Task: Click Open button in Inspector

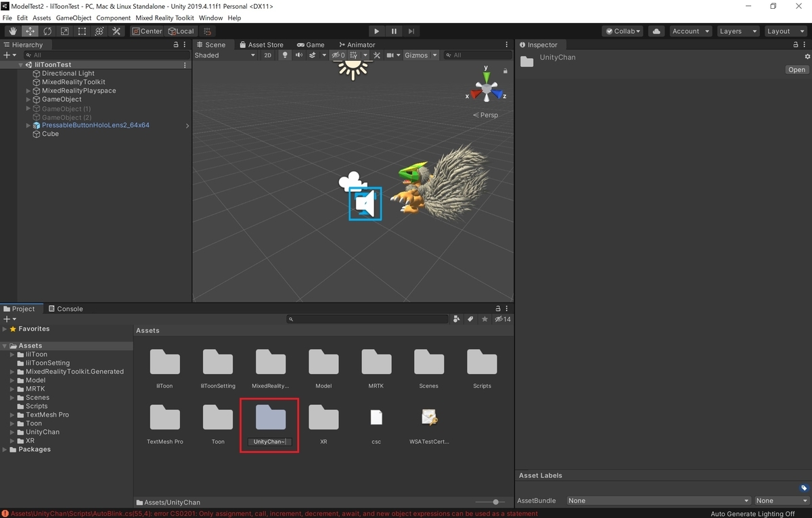Action: coord(796,70)
